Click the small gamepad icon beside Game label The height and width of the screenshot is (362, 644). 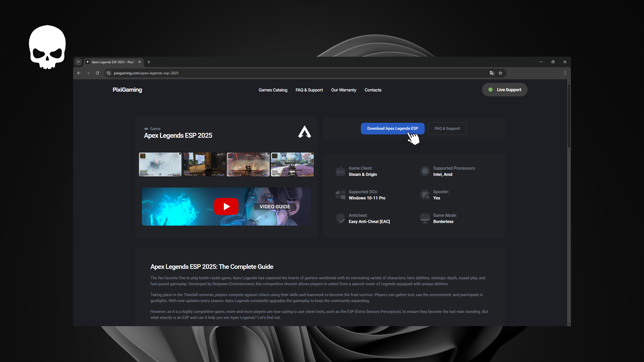point(146,129)
